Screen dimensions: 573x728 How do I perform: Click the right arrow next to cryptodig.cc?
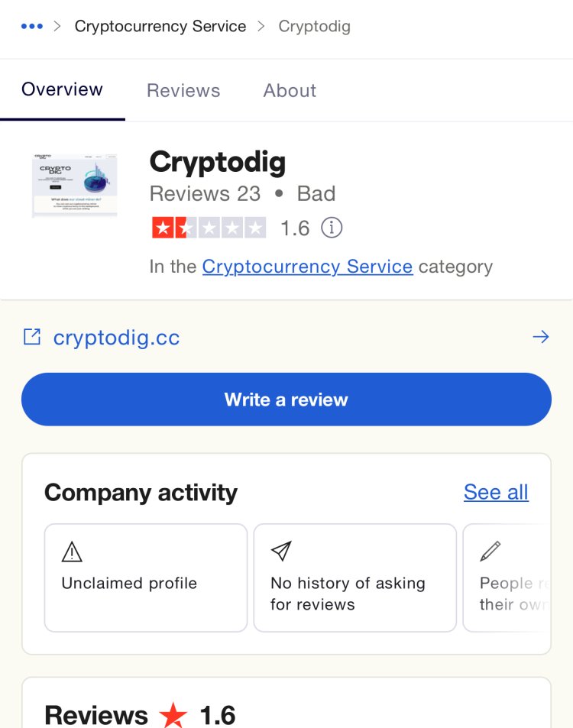coord(541,337)
